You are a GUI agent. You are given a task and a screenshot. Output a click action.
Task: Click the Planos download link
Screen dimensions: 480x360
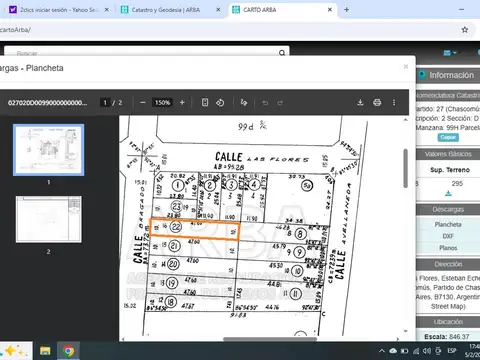coord(448,248)
